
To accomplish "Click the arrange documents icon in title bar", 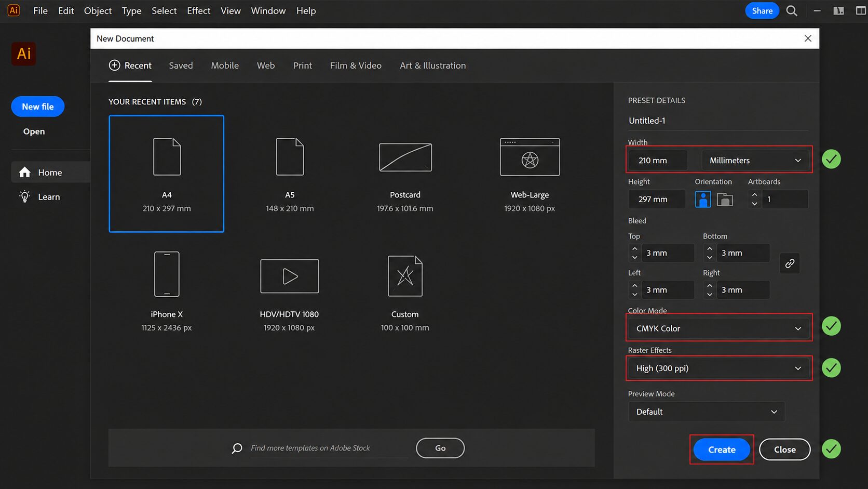I will 838,11.
